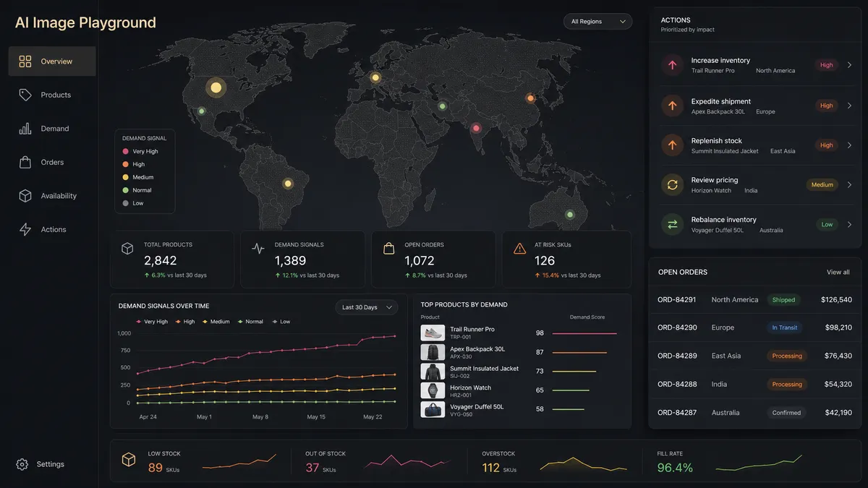This screenshot has width=868, height=488.
Task: Toggle Very High series in chart legend
Action: (x=152, y=322)
